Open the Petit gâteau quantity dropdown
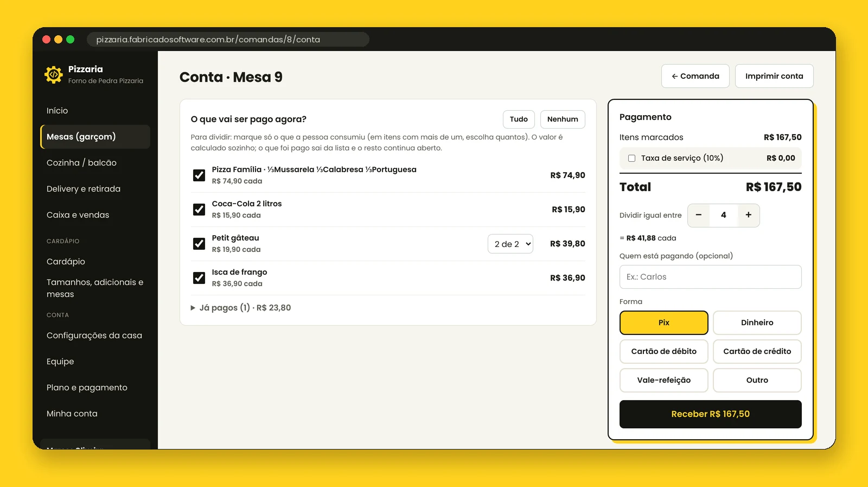This screenshot has width=868, height=487. coord(510,244)
